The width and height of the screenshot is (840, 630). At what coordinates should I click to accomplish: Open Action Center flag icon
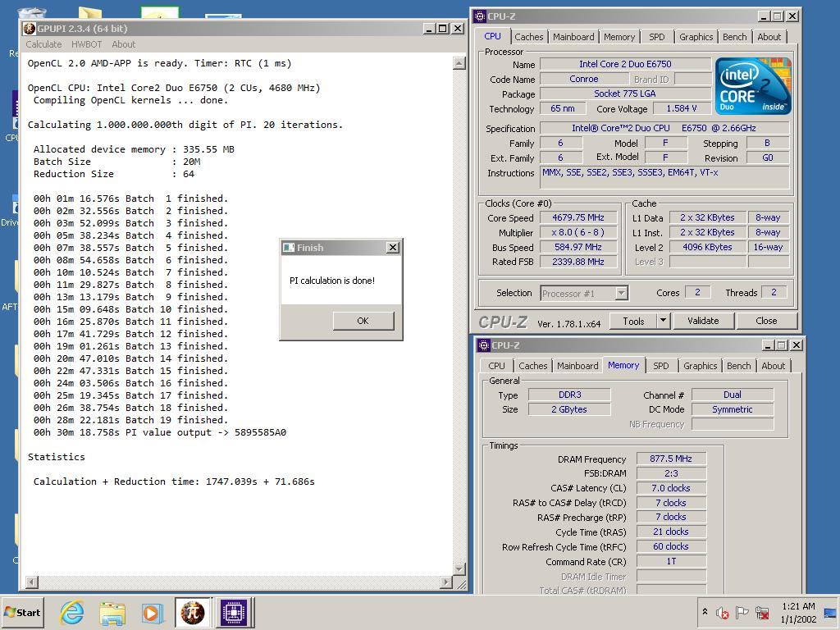tap(742, 612)
